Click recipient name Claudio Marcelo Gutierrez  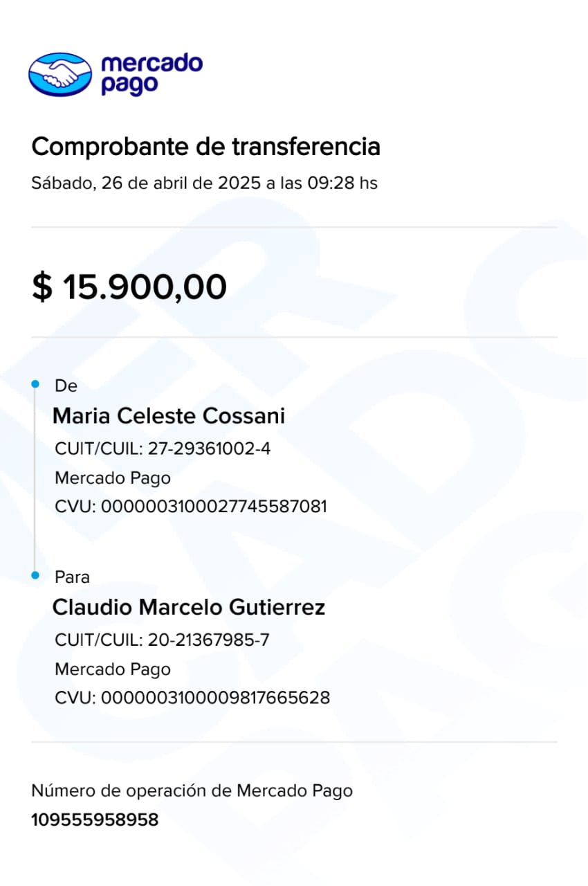189,607
